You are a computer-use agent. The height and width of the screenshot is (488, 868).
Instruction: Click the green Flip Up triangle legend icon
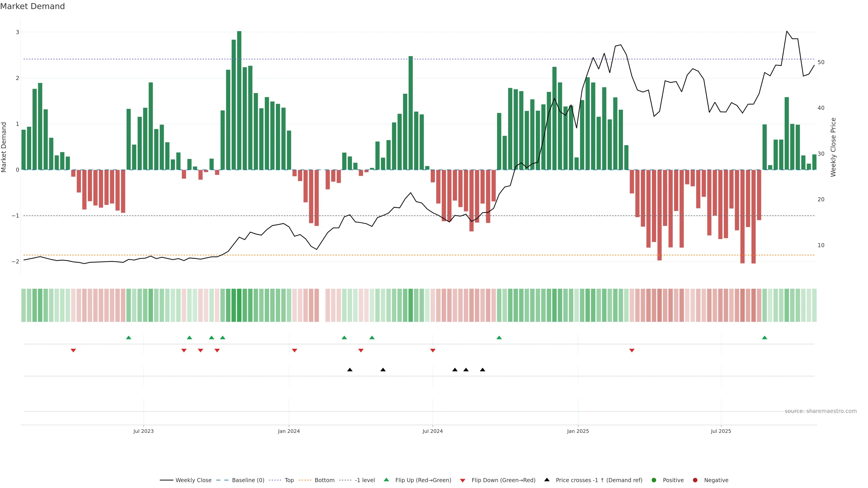pos(386,480)
